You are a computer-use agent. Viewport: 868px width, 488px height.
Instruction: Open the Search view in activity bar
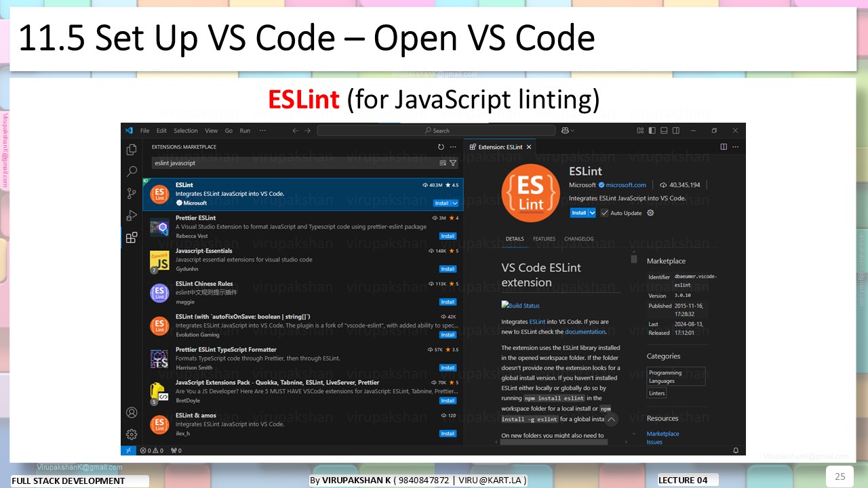[x=132, y=171]
